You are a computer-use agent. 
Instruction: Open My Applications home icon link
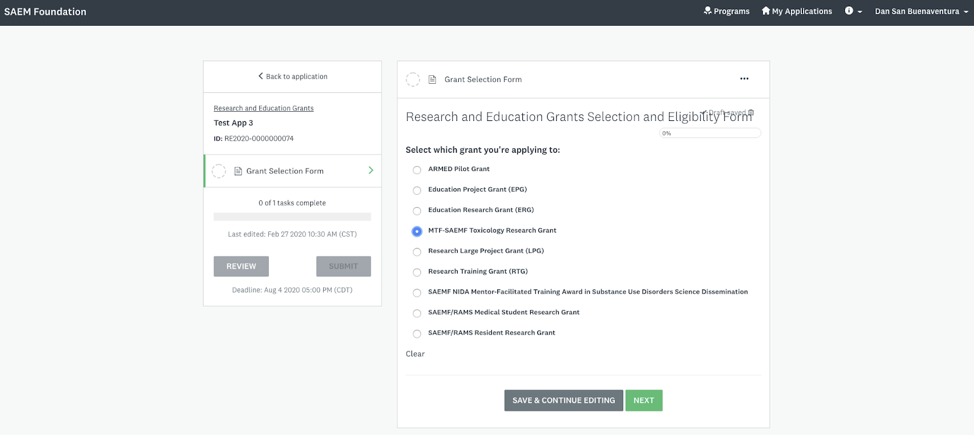766,11
